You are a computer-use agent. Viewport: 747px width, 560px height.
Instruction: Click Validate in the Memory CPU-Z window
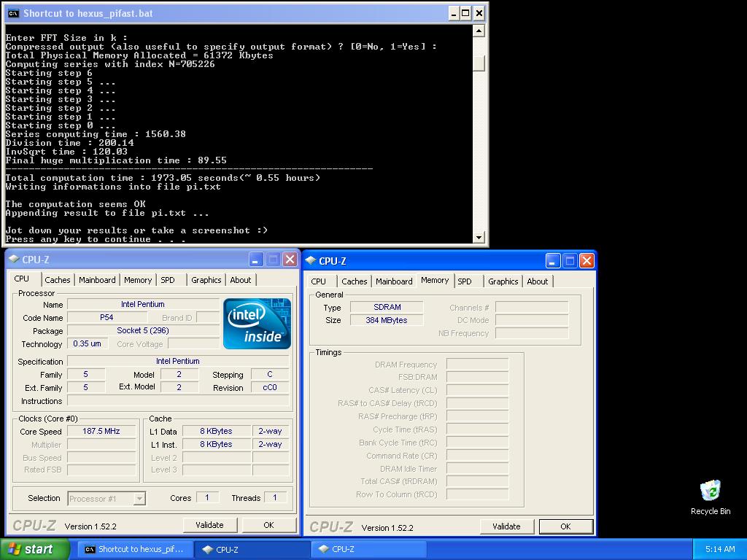coord(506,526)
